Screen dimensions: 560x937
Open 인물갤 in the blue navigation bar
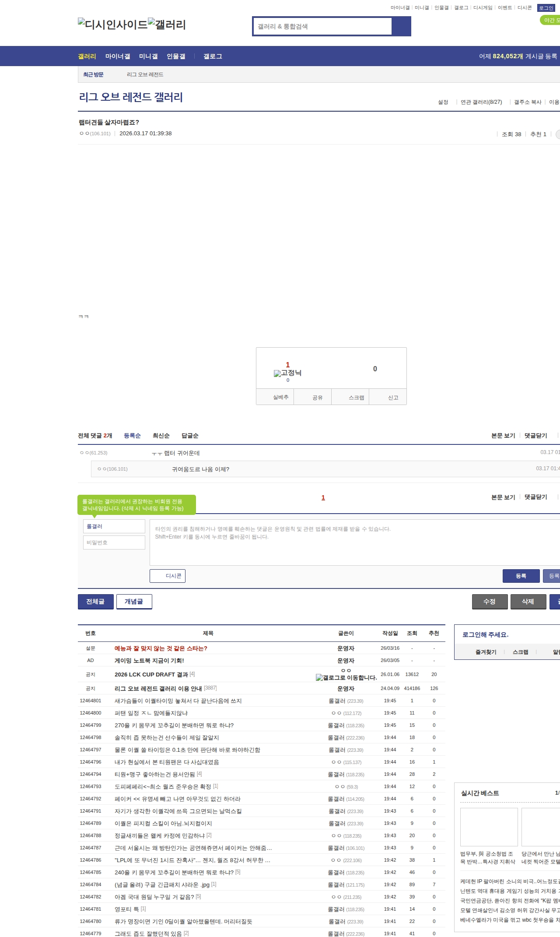tap(176, 56)
